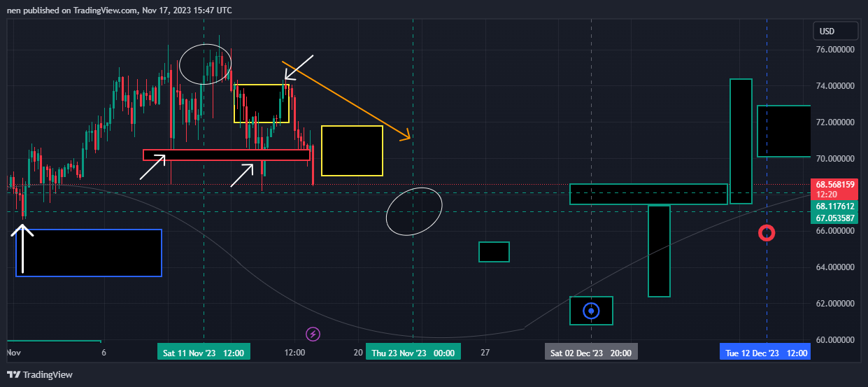The width and height of the screenshot is (868, 387).
Task: Click the 27 date label on time axis
Action: click(485, 353)
